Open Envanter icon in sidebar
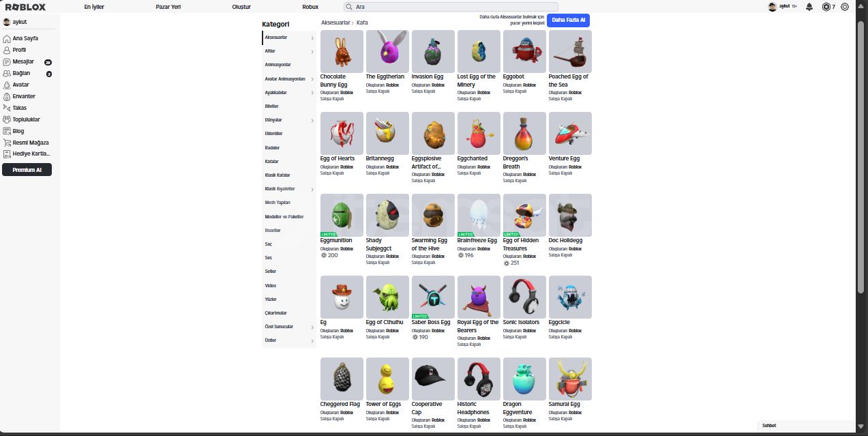This screenshot has height=436, width=868. [x=7, y=96]
